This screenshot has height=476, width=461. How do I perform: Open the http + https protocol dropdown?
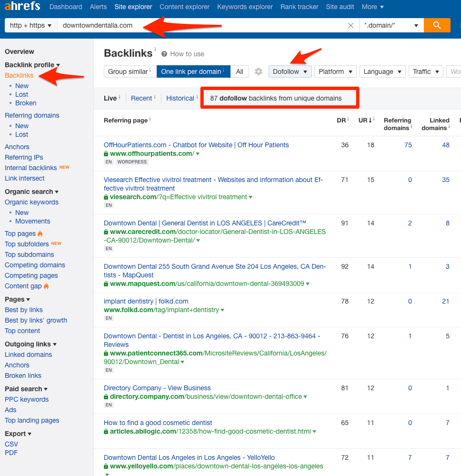click(30, 26)
